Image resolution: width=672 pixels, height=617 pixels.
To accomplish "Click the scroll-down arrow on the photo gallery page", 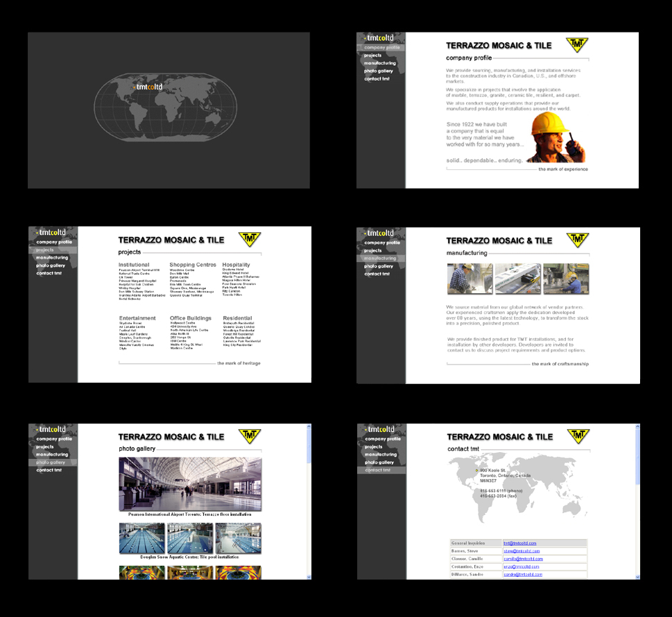I will (309, 576).
